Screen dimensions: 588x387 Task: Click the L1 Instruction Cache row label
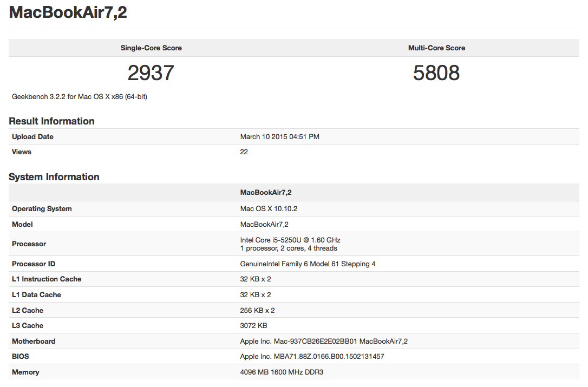47,279
